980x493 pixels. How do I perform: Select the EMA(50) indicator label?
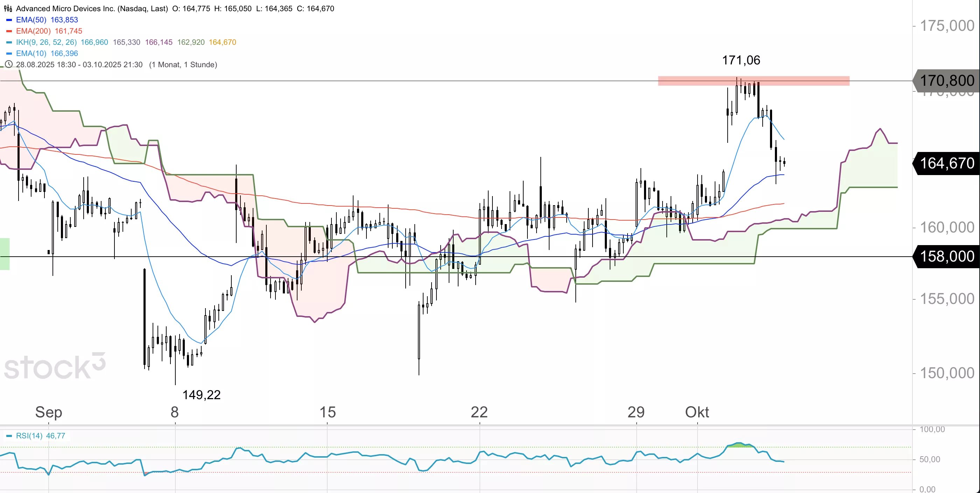31,20
